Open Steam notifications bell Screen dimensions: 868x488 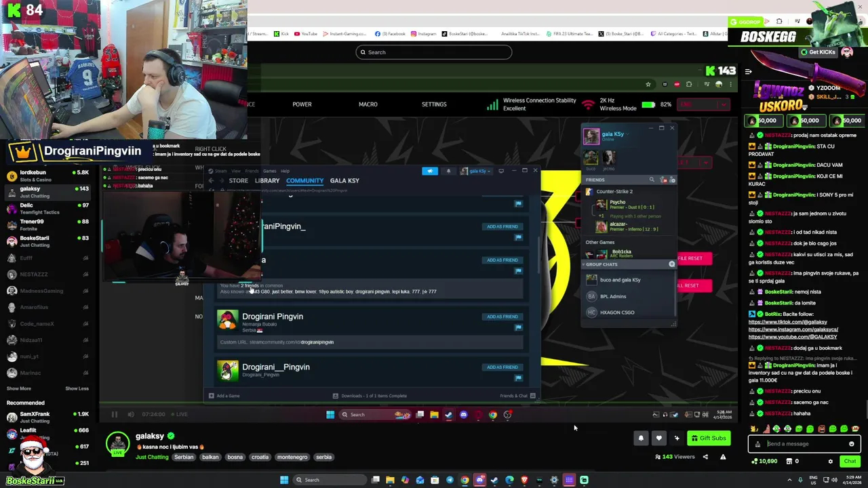point(448,171)
